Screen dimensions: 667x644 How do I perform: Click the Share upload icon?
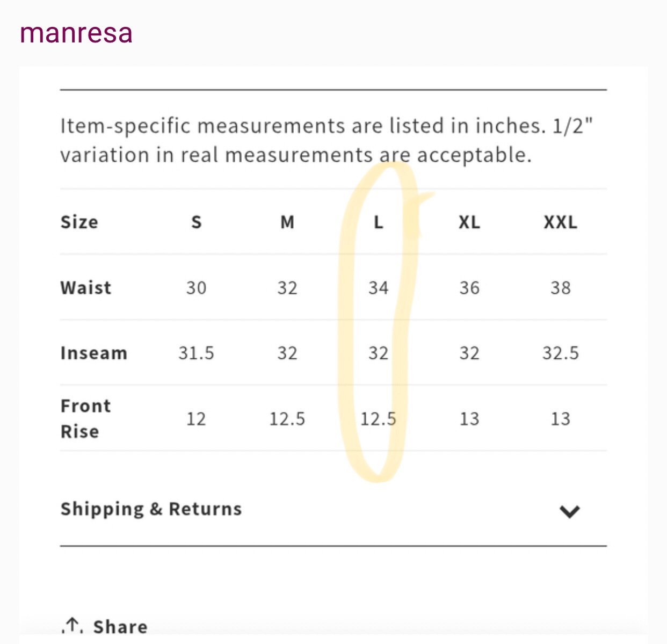click(72, 626)
